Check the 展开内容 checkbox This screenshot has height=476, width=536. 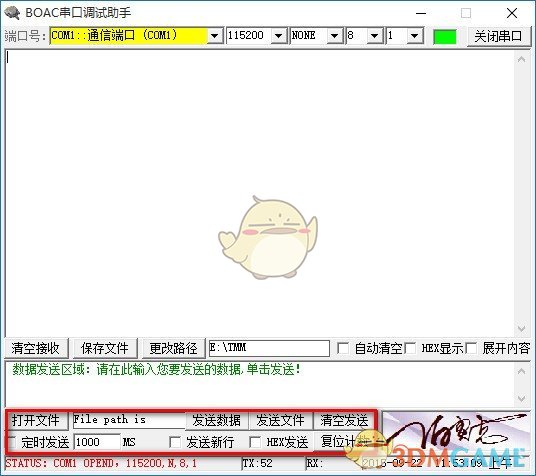pyautogui.click(x=471, y=348)
